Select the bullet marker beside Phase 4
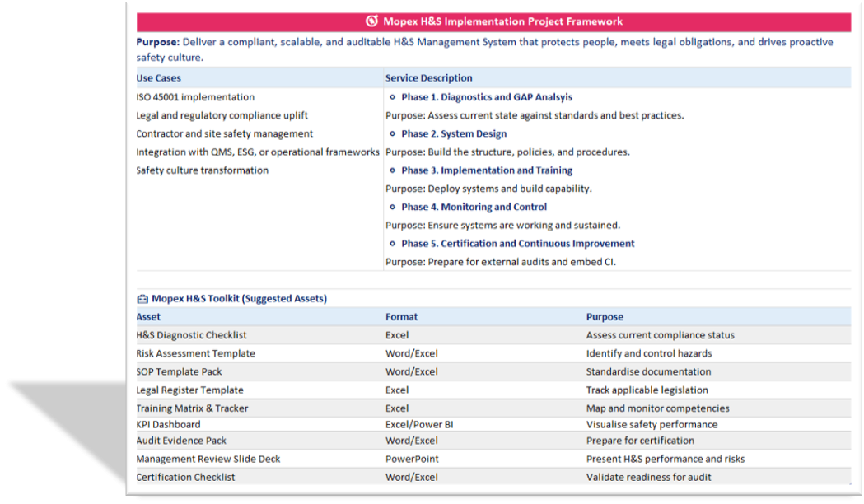864x504 pixels. coord(393,207)
